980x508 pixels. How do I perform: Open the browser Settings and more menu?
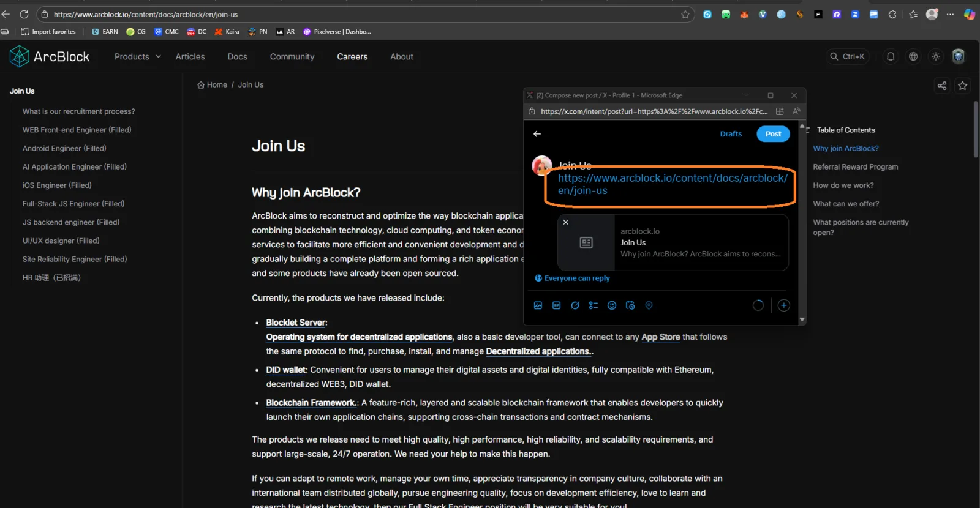click(x=950, y=14)
